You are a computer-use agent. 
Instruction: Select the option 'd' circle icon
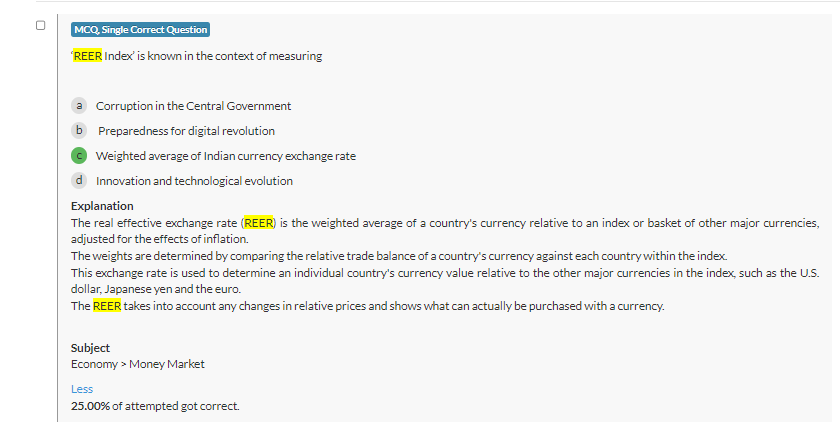[79, 181]
